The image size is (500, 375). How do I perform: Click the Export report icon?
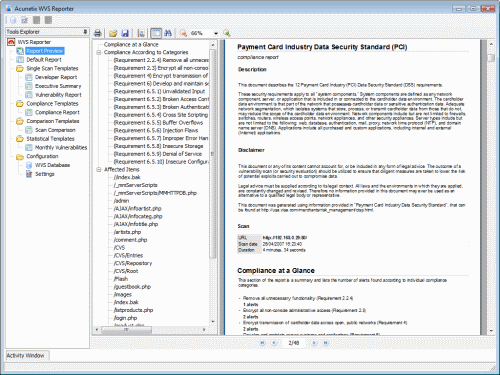click(141, 33)
